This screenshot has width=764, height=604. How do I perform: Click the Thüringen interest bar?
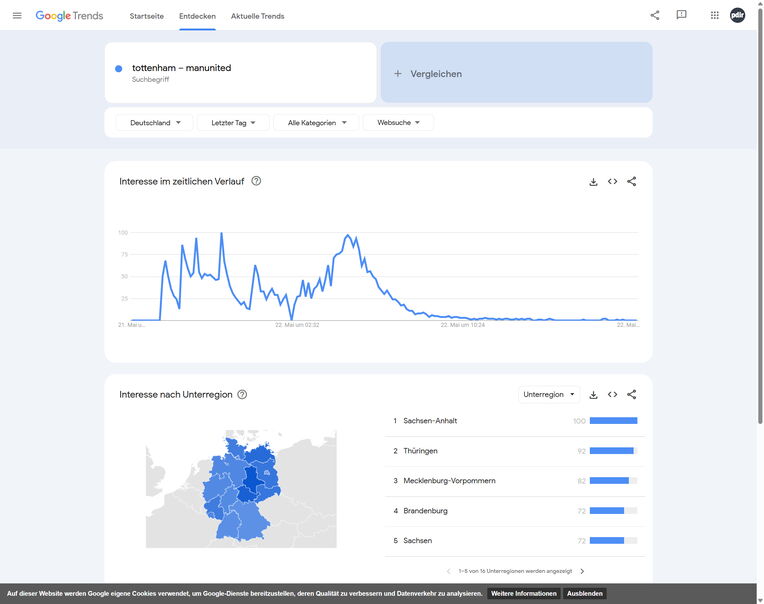click(613, 451)
